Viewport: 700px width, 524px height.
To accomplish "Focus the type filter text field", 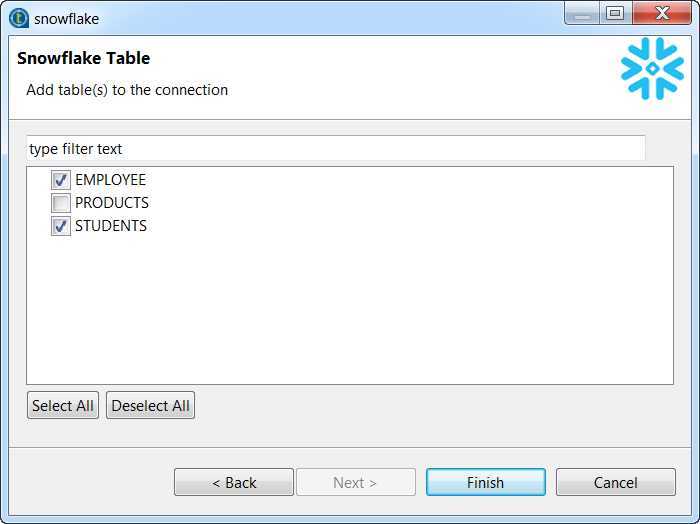I will pyautogui.click(x=335, y=149).
